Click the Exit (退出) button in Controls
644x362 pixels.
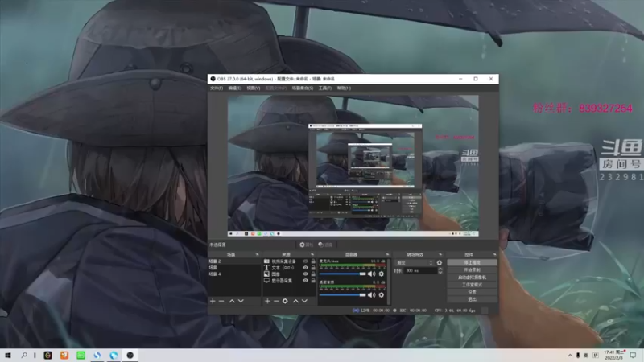472,299
